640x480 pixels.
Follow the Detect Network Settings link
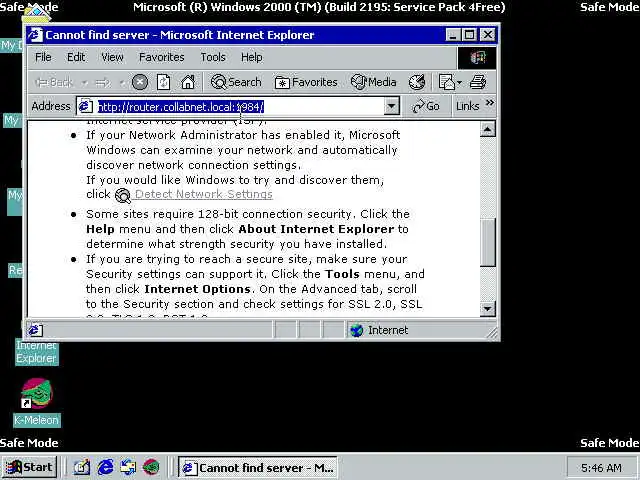pyautogui.click(x=204, y=194)
